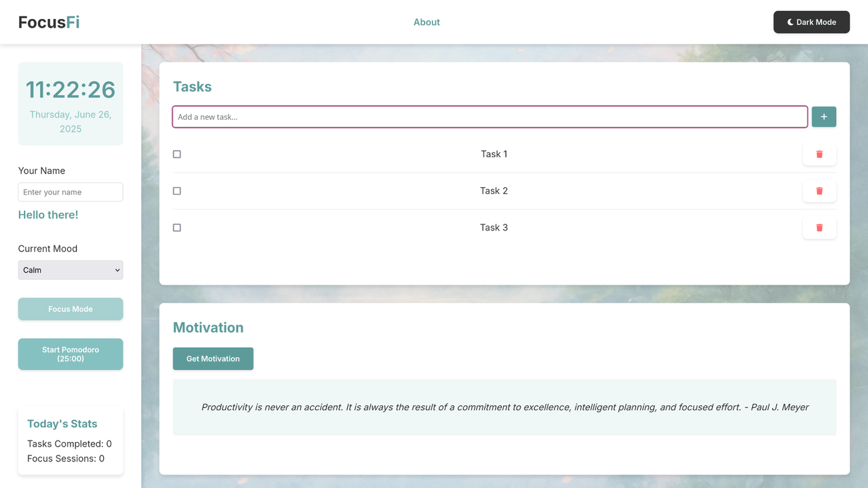Screen dimensions: 868x488
Task: Click the Motivation heading
Action: (x=208, y=327)
